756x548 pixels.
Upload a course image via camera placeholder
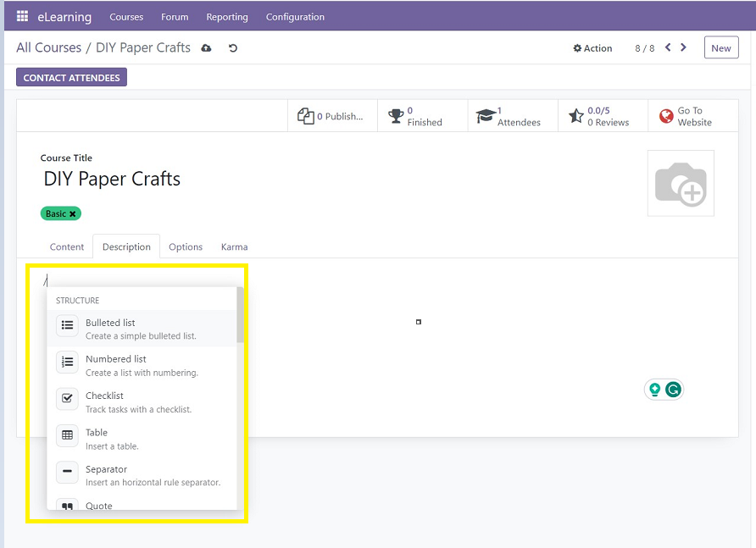[681, 183]
